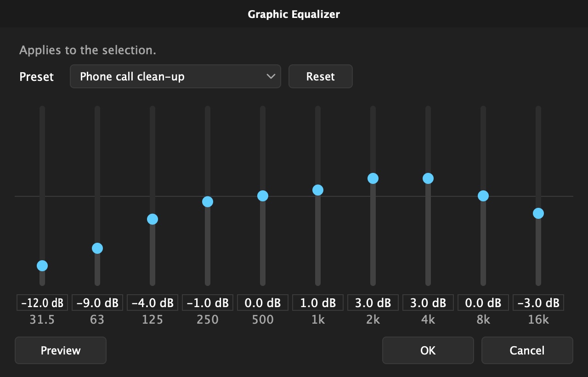Click the 8k band slider handle

(483, 196)
